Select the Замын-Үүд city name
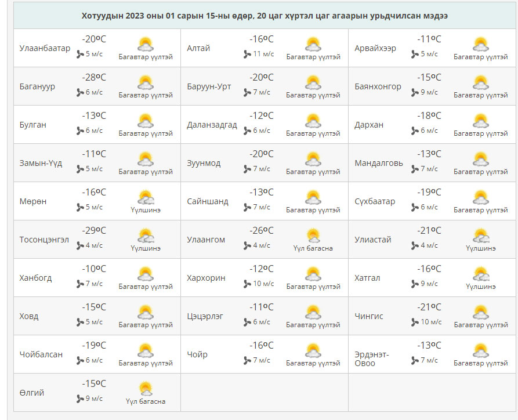The height and width of the screenshot is (420, 518). click(41, 163)
